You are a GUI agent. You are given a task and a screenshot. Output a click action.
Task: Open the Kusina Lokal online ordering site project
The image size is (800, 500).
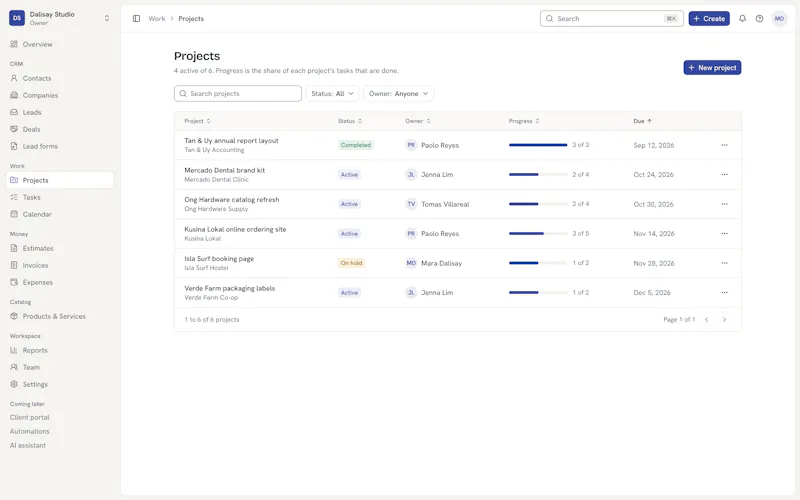235,229
